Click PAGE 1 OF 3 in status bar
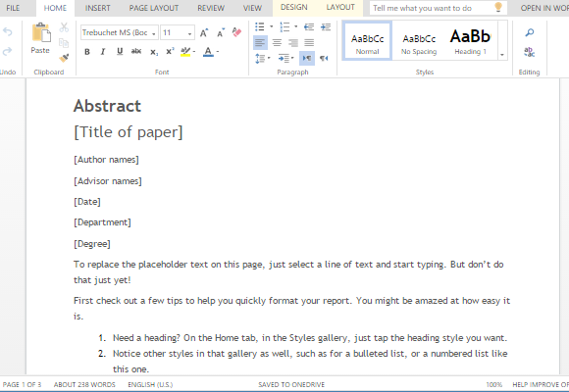569x392 pixels. [23, 384]
